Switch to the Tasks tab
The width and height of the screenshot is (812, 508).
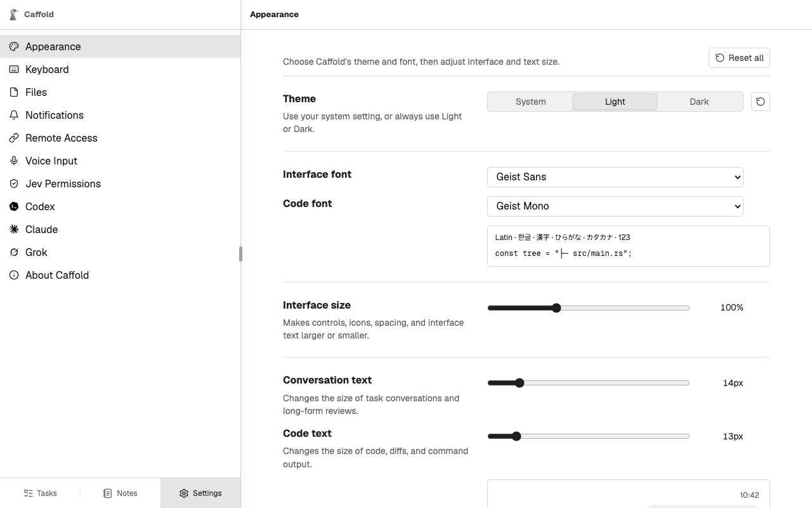pos(40,493)
